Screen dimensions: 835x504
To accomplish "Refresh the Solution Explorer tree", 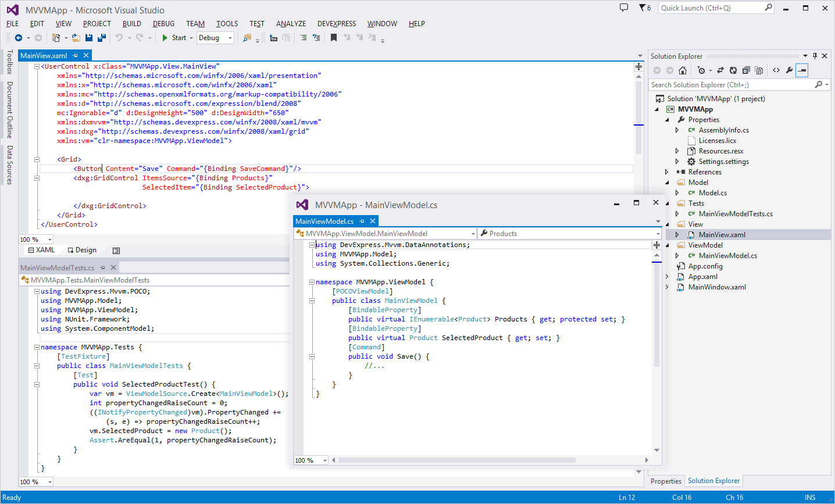I will point(733,70).
